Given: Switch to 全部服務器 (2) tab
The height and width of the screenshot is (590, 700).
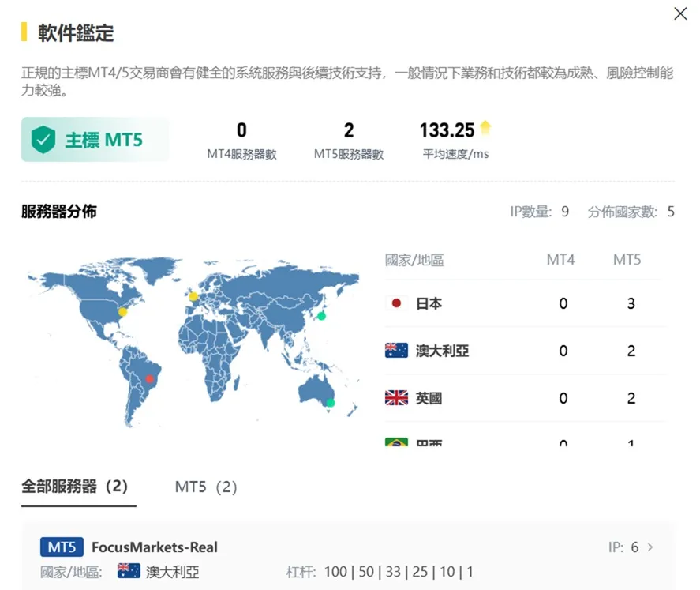Looking at the screenshot, I should (x=74, y=487).
